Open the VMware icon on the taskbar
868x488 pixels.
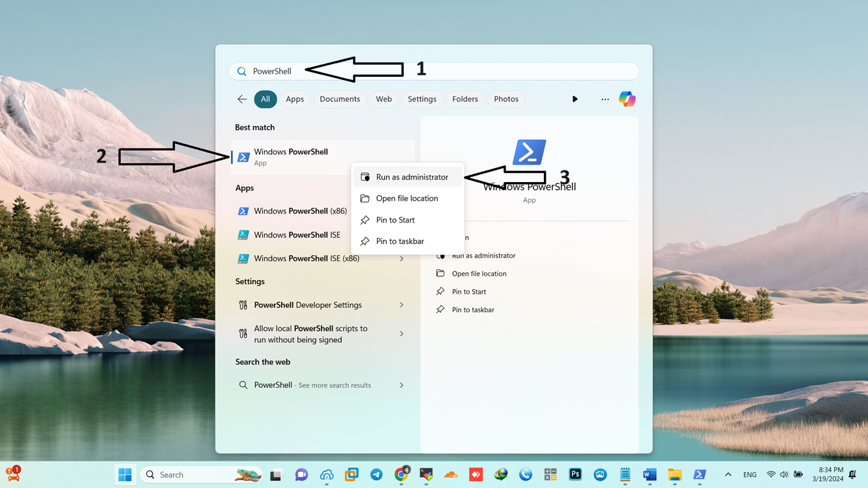(352, 475)
